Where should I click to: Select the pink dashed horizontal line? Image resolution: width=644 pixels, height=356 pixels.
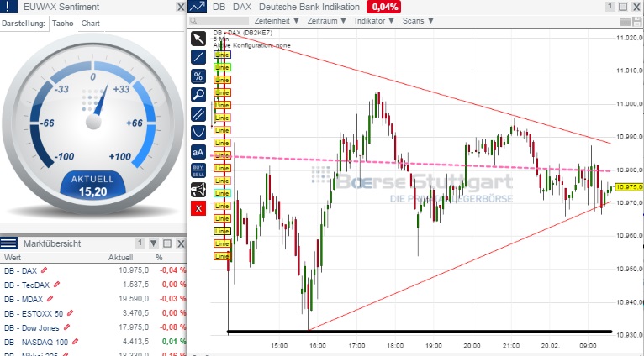pos(411,163)
